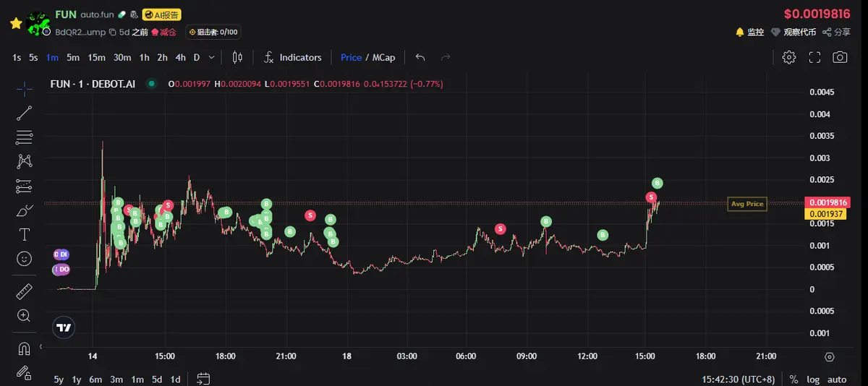
Task: Click the TradingView logo
Action: pyautogui.click(x=64, y=327)
